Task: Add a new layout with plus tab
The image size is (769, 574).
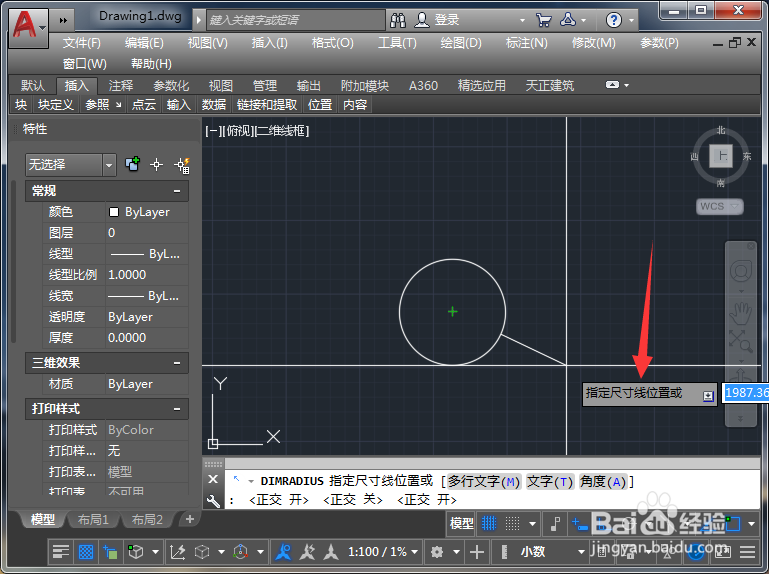Action: click(190, 519)
